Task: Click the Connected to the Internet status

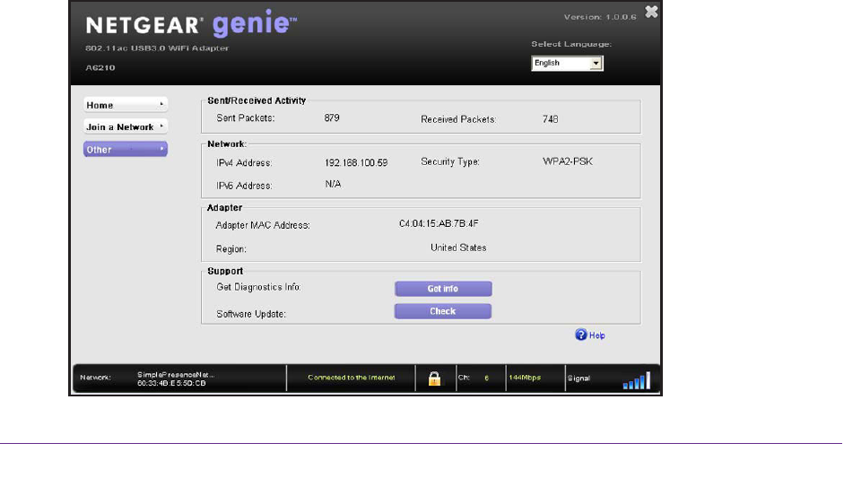Action: tap(351, 378)
